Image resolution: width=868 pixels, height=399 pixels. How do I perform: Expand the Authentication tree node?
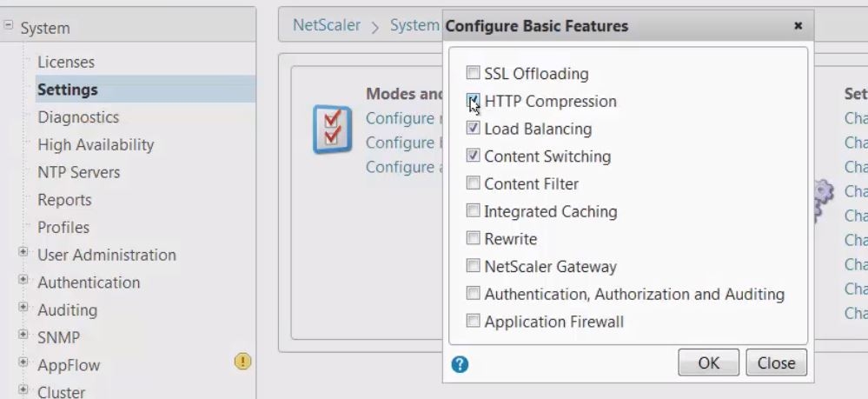pos(23,279)
